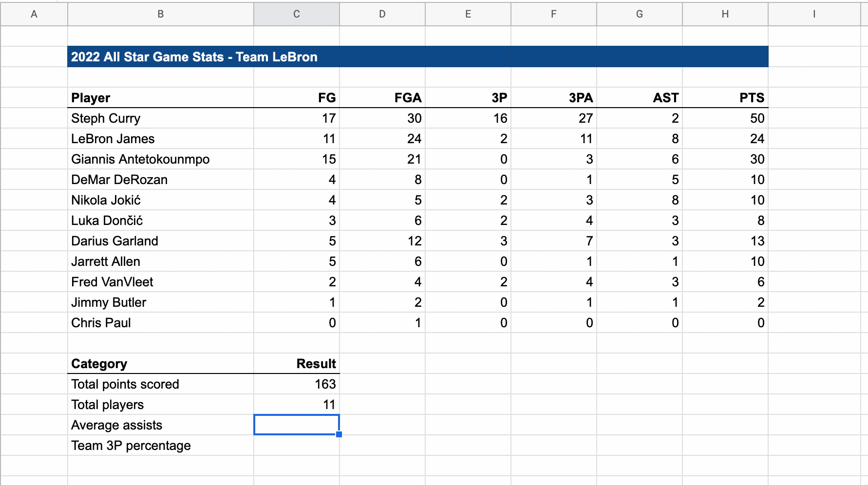868x485 pixels.
Task: Select the 3PA heading cell
Action: [x=553, y=98]
